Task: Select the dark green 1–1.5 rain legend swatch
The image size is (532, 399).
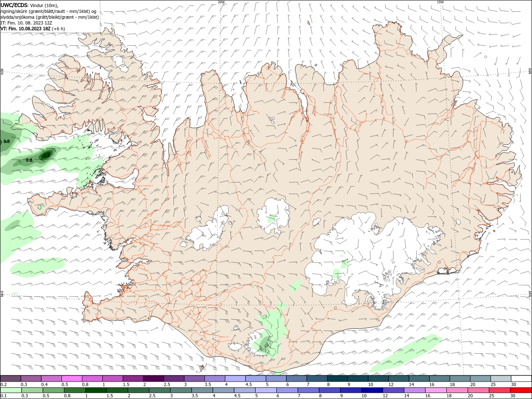Action: click(96, 390)
